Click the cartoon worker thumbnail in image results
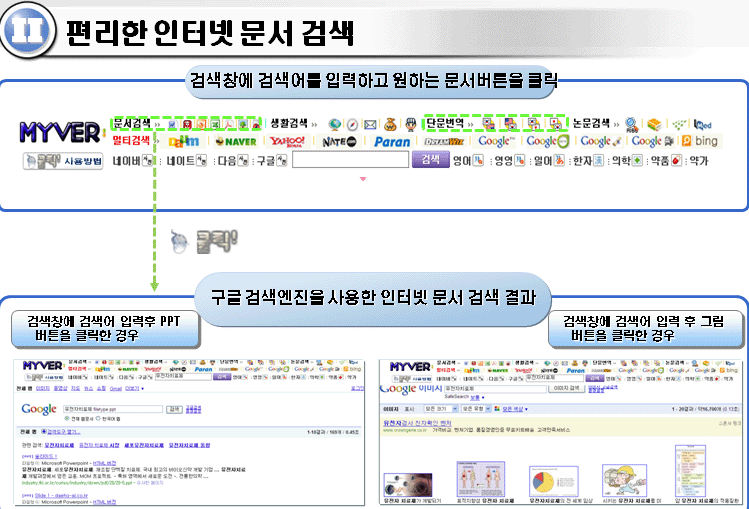The width and height of the screenshot is (749, 509). pyautogui.click(x=624, y=480)
